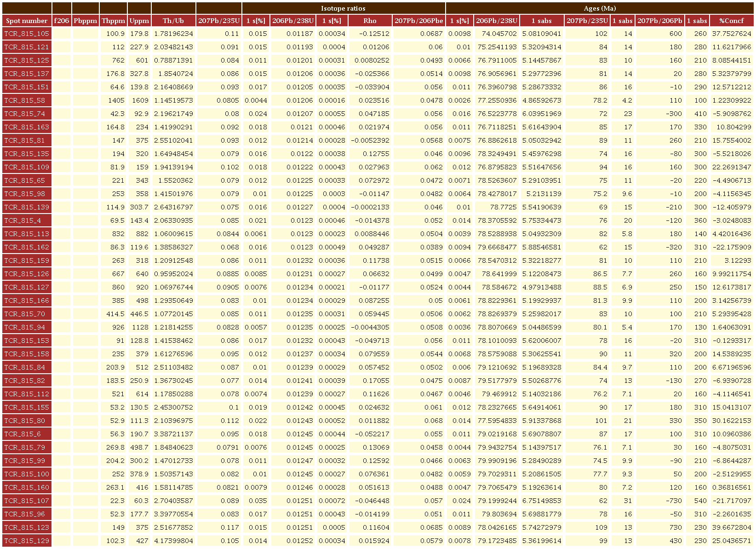Click the Thppm column header

113,21
